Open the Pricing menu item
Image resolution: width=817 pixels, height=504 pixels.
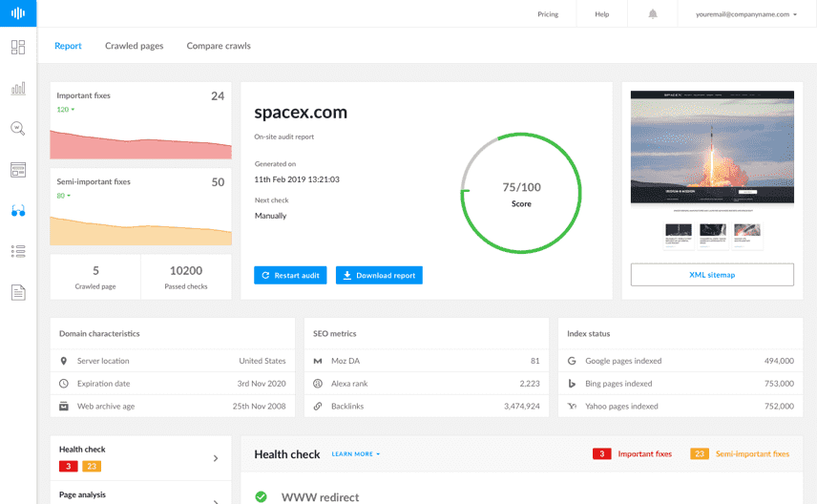(548, 14)
